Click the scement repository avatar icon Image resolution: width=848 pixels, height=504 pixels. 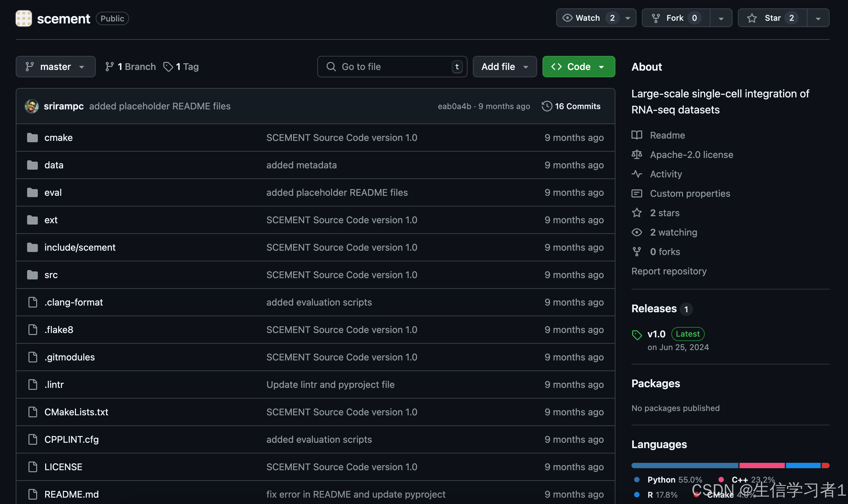point(23,18)
